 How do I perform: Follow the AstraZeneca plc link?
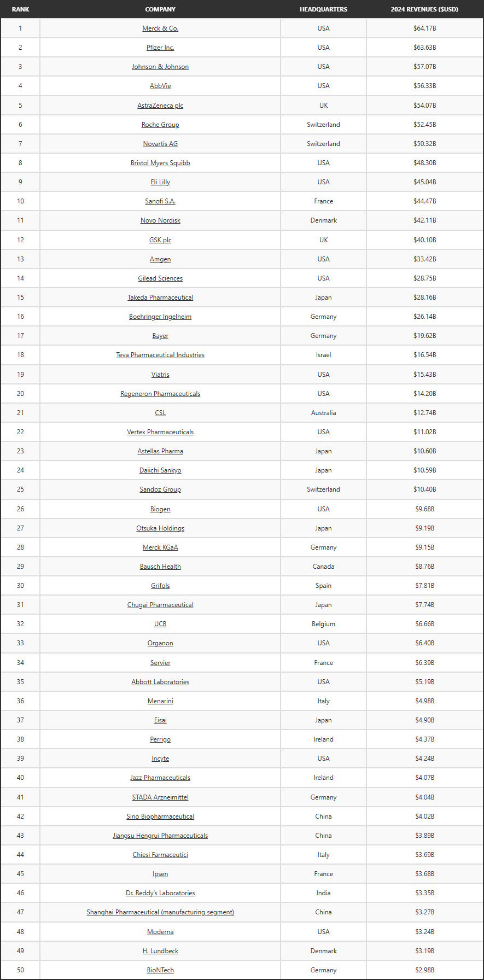click(x=160, y=106)
